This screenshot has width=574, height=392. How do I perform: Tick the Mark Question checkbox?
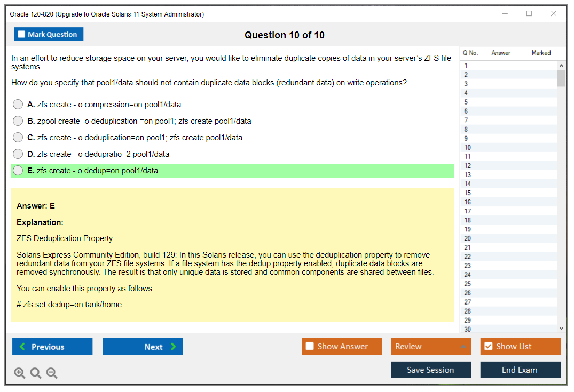22,34
